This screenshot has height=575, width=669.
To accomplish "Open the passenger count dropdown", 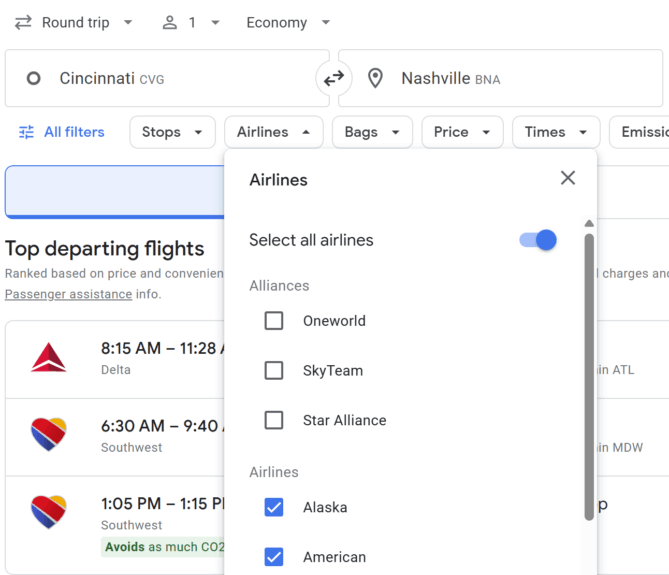I will click(x=191, y=22).
